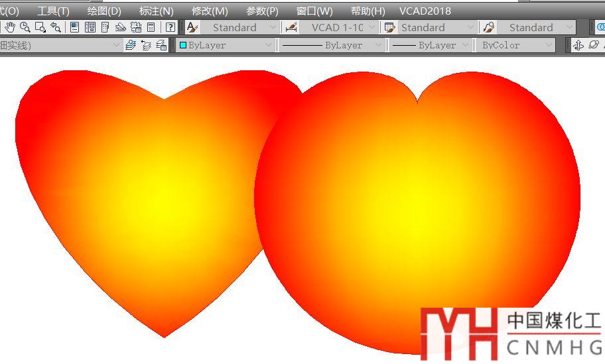Click Make Object's Layer Current icon
This screenshot has width=605, height=364.
point(131,45)
